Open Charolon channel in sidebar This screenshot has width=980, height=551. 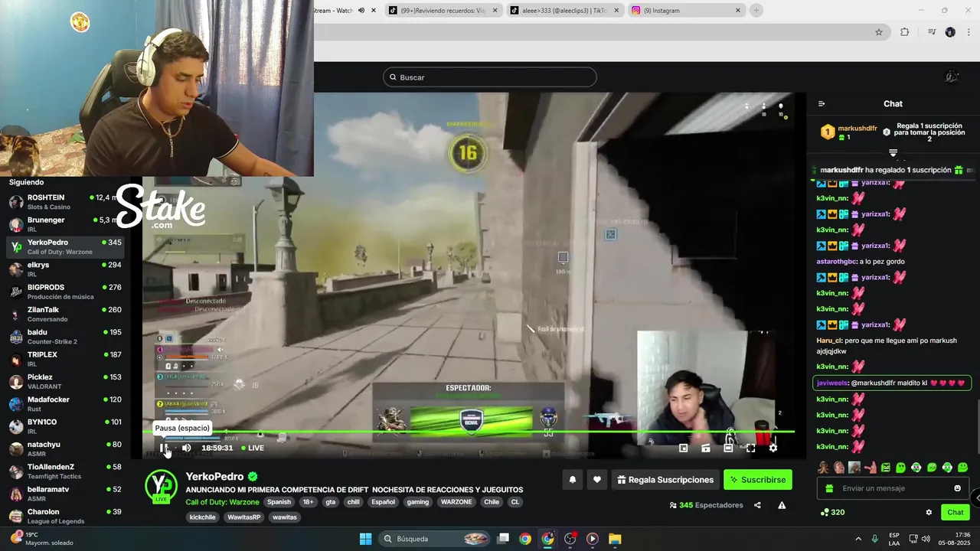tap(65, 516)
